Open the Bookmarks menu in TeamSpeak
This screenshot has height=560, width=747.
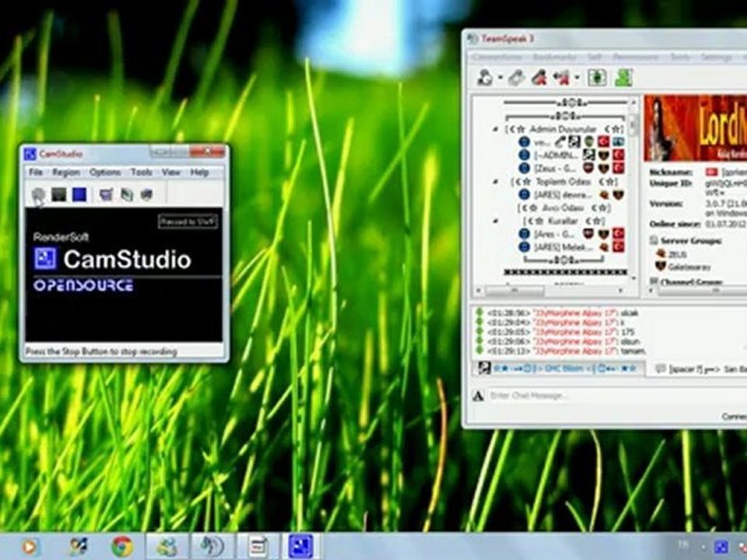point(553,57)
